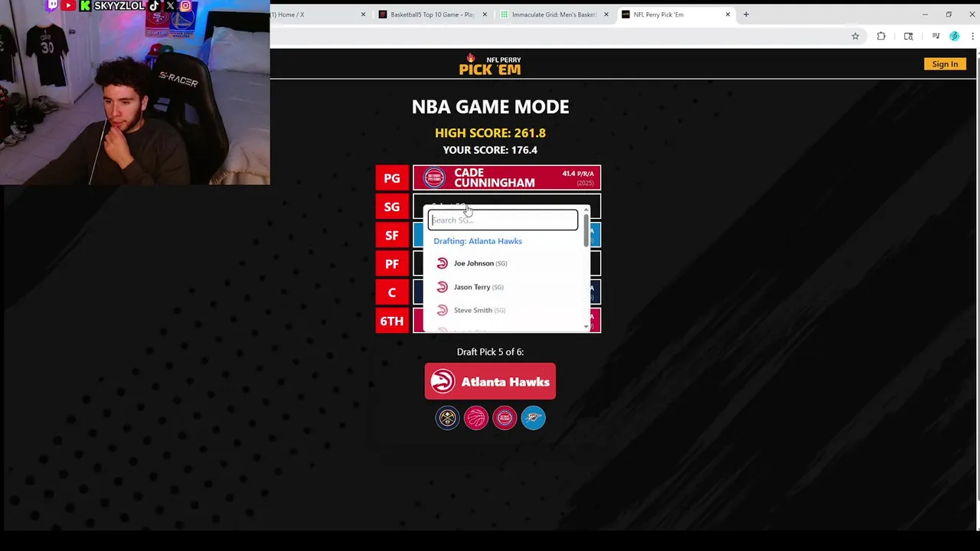Viewport: 980px width, 551px height.
Task: Click the TikTok icon in stream overlay
Action: coord(155,5)
